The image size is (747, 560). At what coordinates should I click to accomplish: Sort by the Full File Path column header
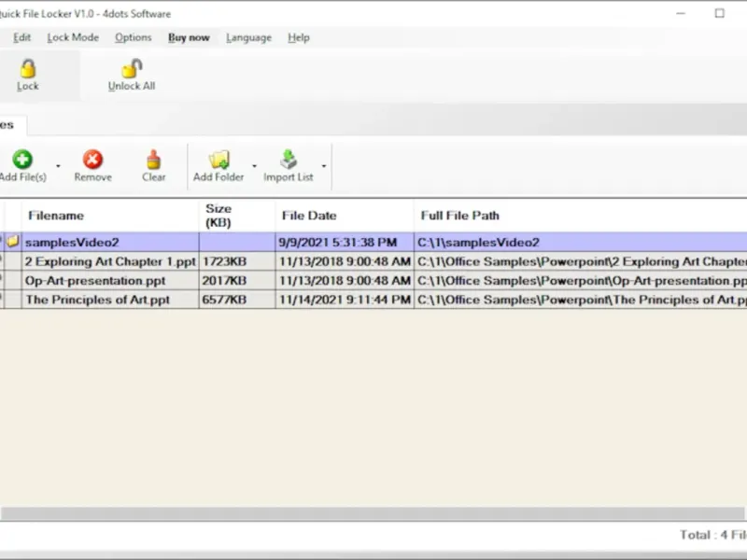pyautogui.click(x=580, y=216)
